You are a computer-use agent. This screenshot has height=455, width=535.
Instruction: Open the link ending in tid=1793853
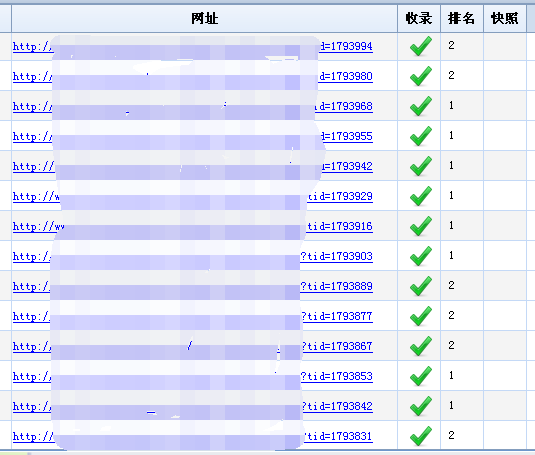point(193,377)
